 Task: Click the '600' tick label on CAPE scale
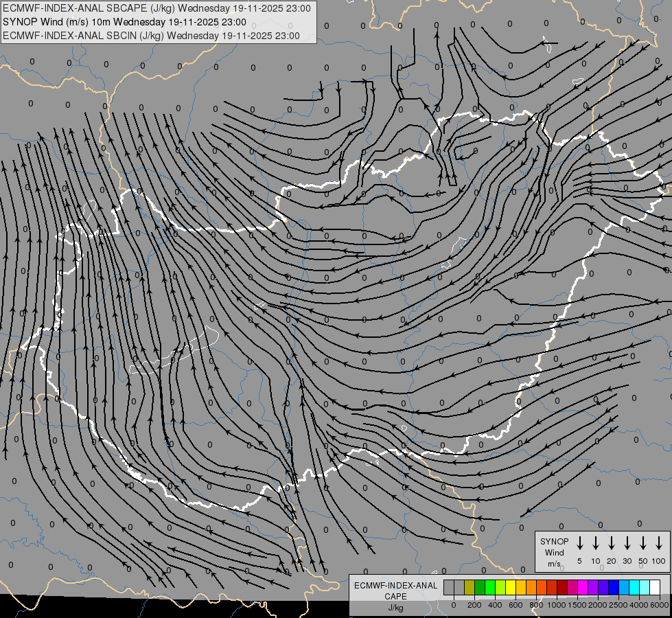pos(515,605)
